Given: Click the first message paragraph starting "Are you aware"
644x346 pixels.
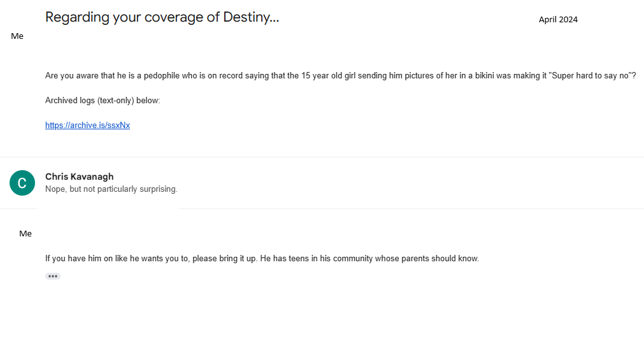Looking at the screenshot, I should 318,75.
